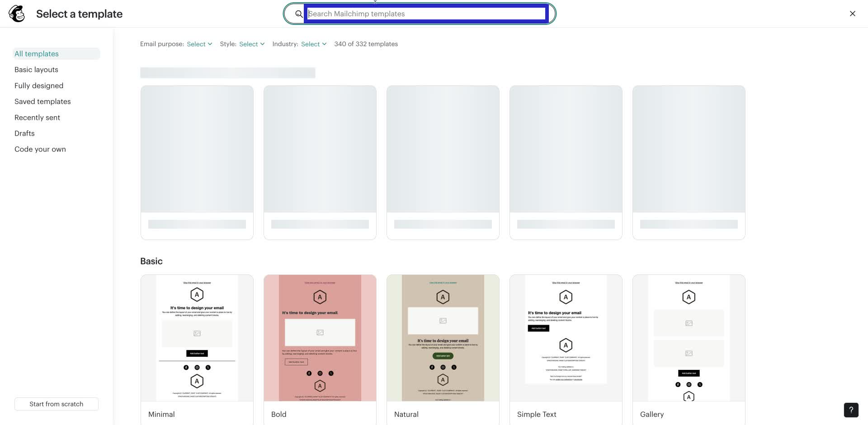
Task: Click the Mailchimp Freddie logo
Action: [x=17, y=13]
